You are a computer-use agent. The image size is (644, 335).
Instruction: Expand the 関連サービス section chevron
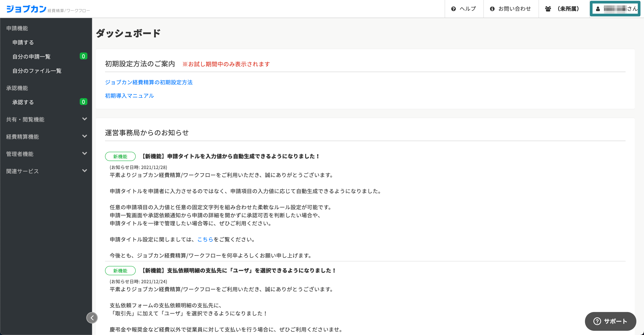click(85, 171)
